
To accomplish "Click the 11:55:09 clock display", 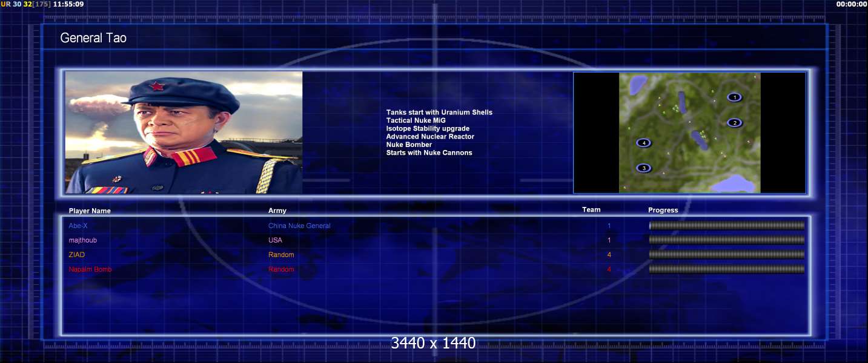I will click(x=68, y=4).
